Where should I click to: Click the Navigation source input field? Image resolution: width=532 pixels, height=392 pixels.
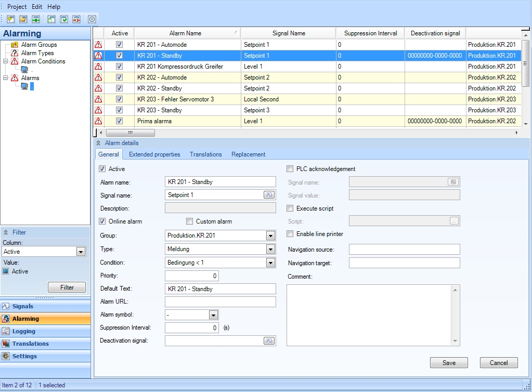coord(404,250)
